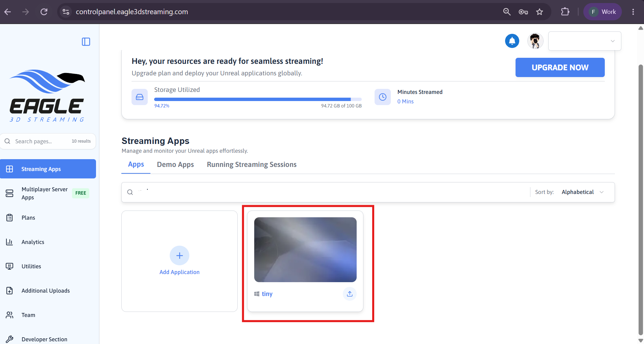
Task: Click the tiny app name link
Action: pyautogui.click(x=267, y=294)
